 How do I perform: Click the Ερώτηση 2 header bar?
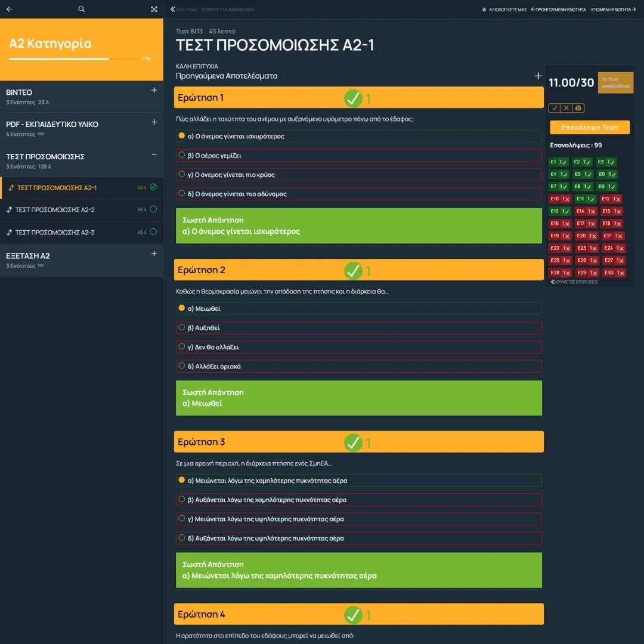(x=358, y=270)
